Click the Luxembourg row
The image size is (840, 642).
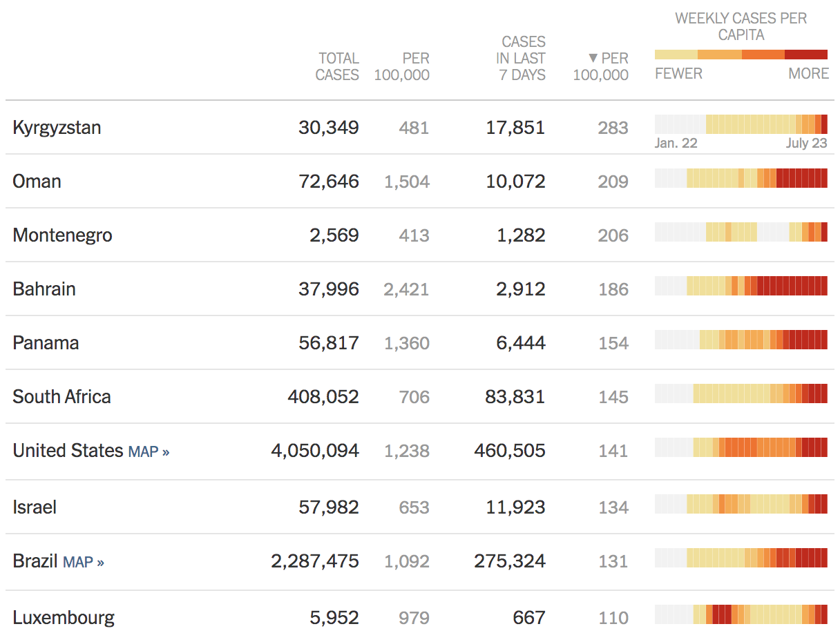point(64,618)
